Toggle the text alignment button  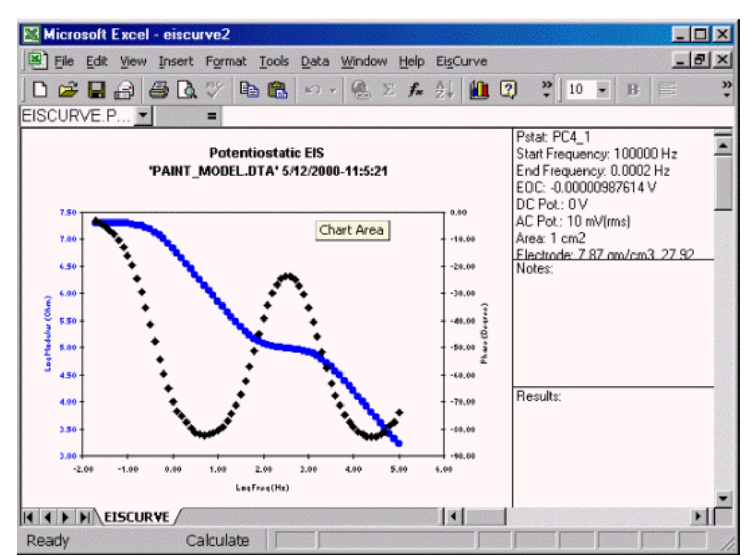(667, 90)
